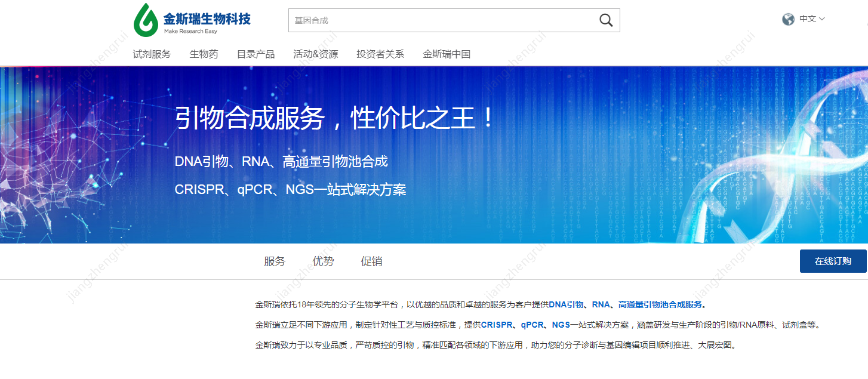
Task: Open the NGS link
Action: pos(561,325)
